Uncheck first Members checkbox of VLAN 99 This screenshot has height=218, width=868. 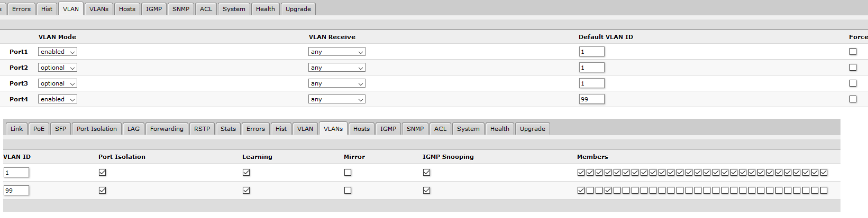coord(581,191)
